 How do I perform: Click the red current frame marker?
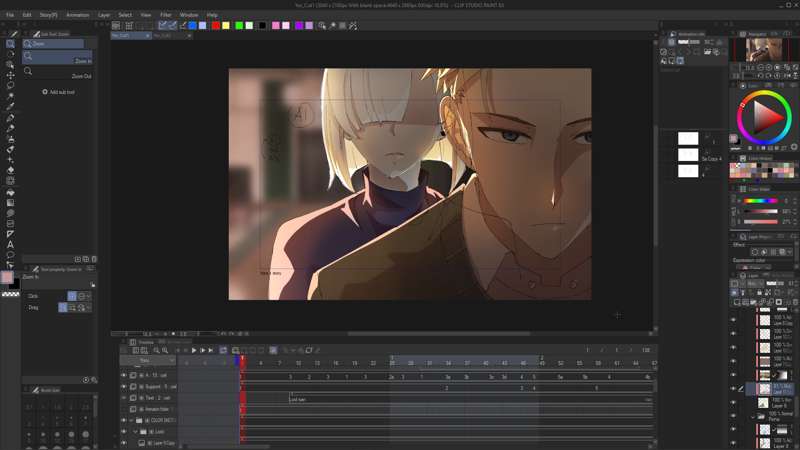tap(242, 362)
